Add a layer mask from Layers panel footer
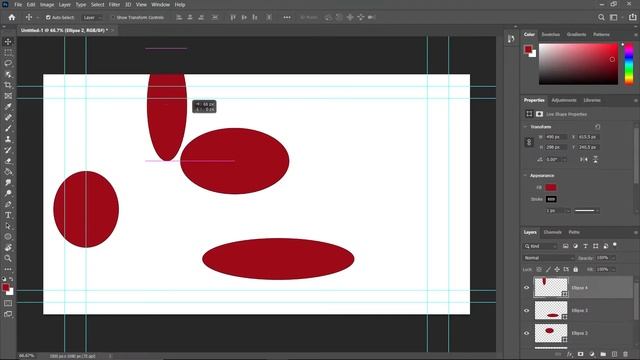 pos(580,354)
